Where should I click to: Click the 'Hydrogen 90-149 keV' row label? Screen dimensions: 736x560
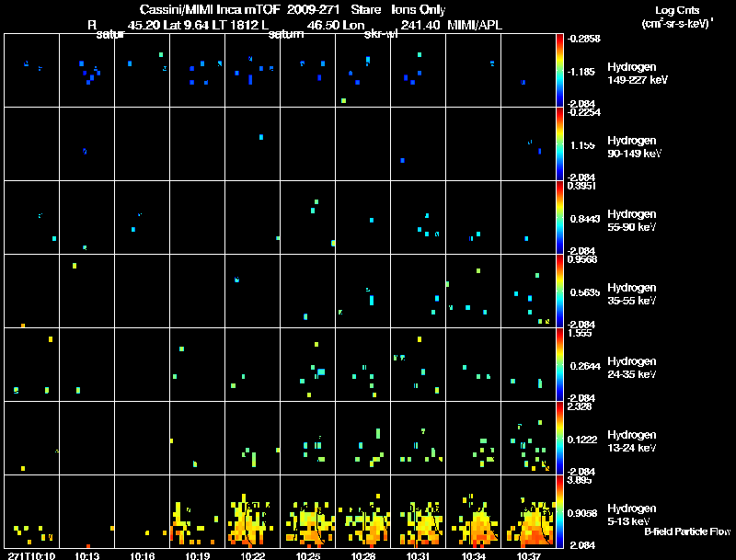pyautogui.click(x=634, y=147)
